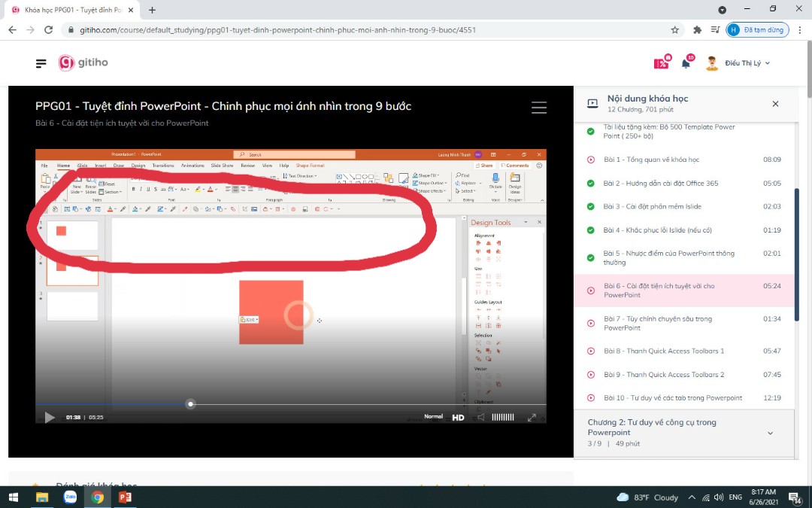Open Chrome from taskbar

(97, 497)
